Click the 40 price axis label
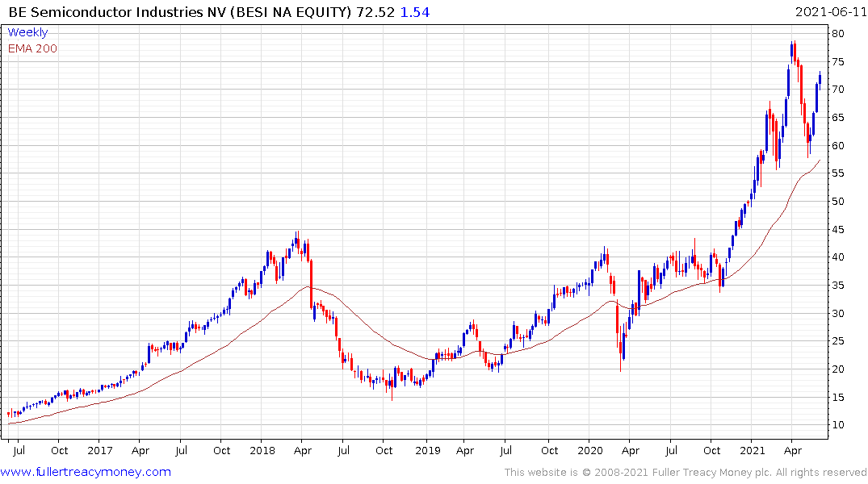 point(838,257)
